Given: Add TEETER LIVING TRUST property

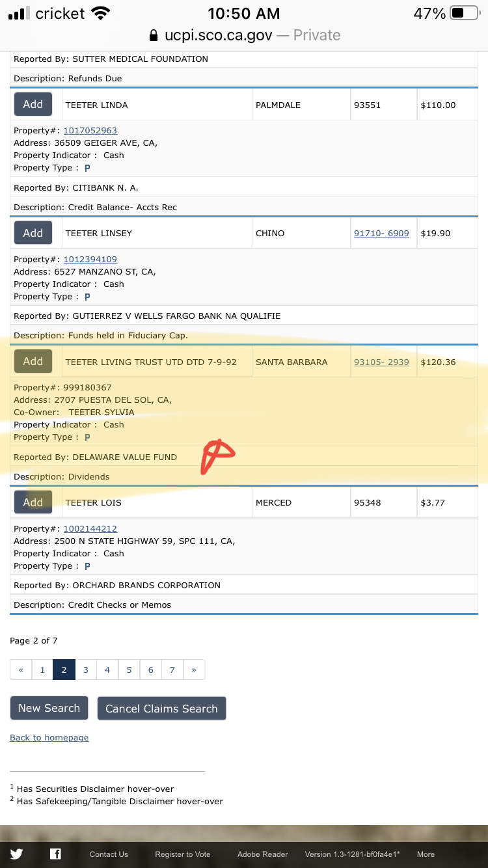Looking at the screenshot, I should (33, 361).
